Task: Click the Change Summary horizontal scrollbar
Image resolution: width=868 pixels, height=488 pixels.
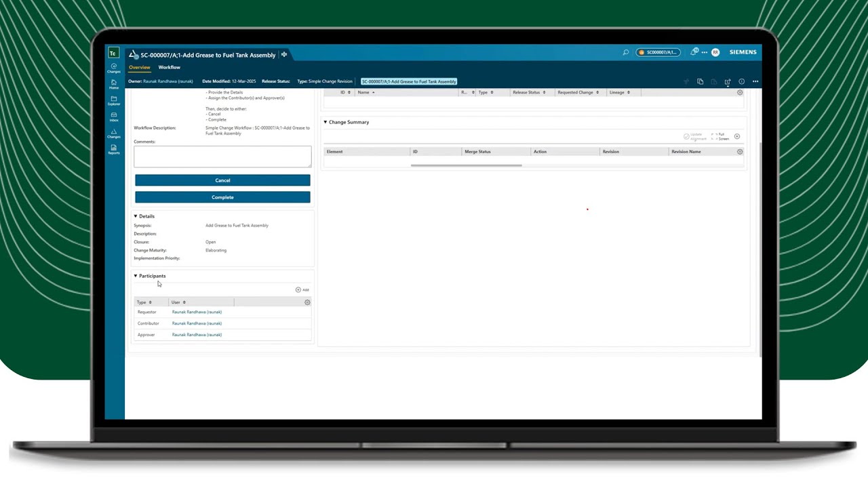Action: click(x=467, y=165)
